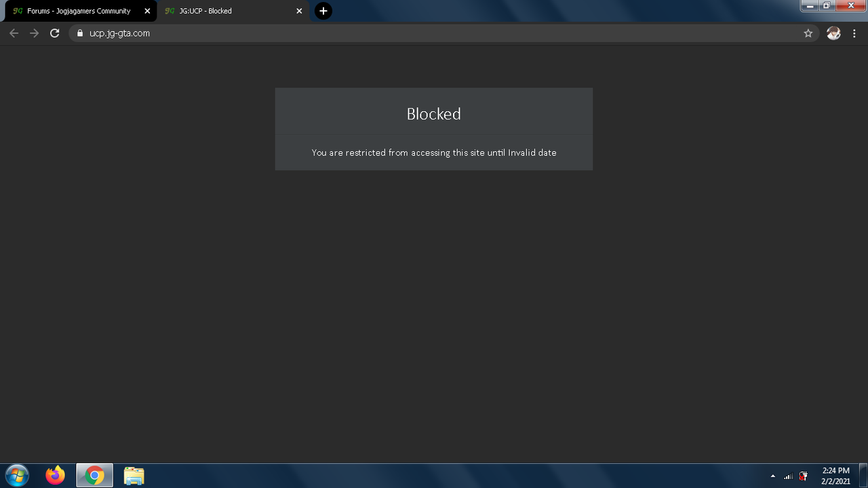Focus the address bar showing ucp.jg-gta.com
Viewport: 868px width, 488px height.
[444, 33]
